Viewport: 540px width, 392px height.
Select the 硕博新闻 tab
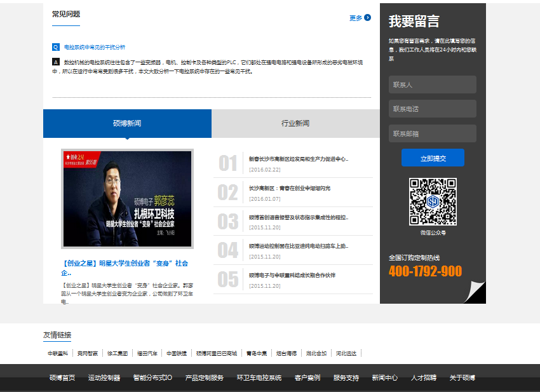(x=126, y=123)
